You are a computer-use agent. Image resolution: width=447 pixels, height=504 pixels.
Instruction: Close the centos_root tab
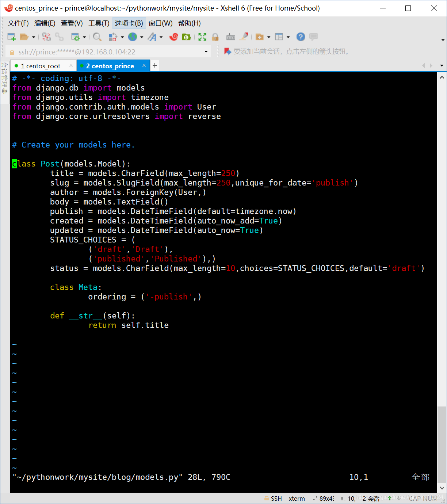(71, 66)
